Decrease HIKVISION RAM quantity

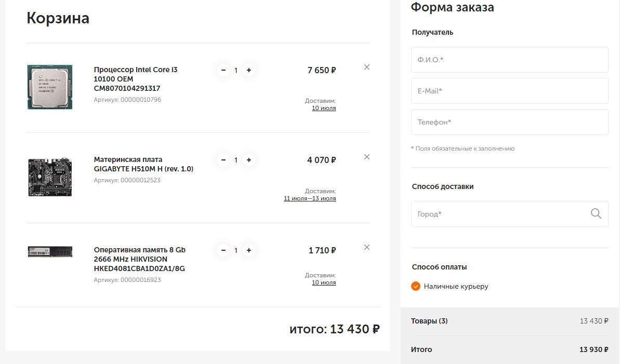pyautogui.click(x=223, y=250)
